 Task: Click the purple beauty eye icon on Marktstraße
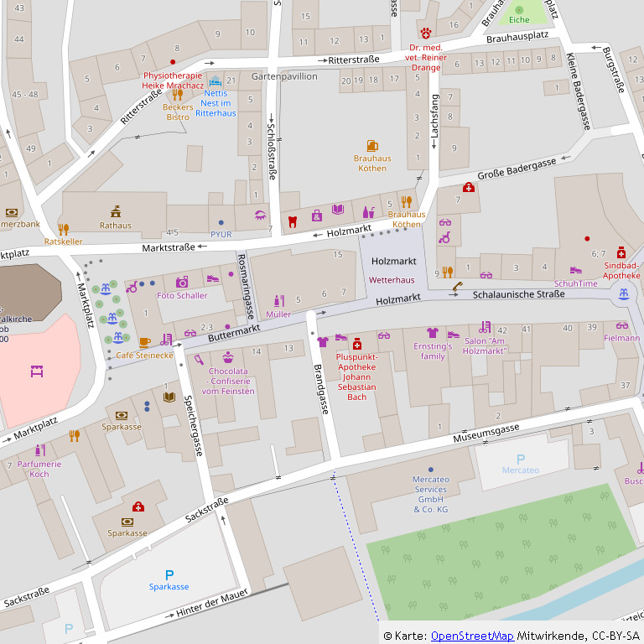click(x=261, y=215)
